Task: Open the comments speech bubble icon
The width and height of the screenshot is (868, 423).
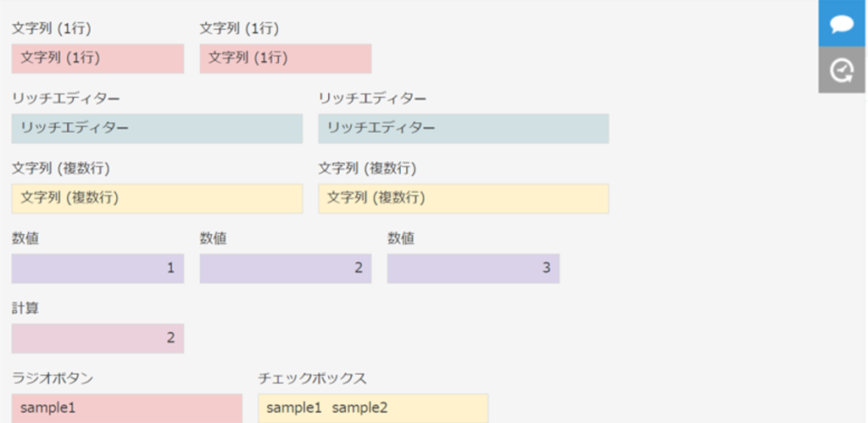Action: 842,23
